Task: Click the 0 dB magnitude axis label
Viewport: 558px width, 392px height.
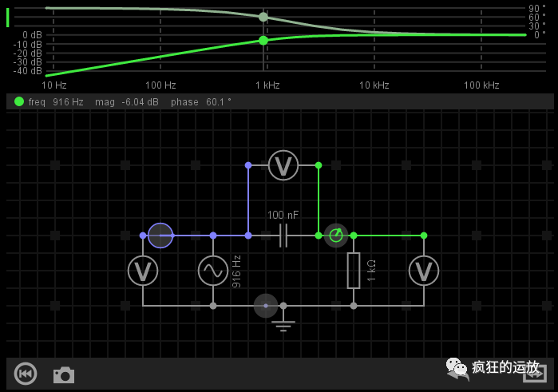Action: [x=32, y=35]
